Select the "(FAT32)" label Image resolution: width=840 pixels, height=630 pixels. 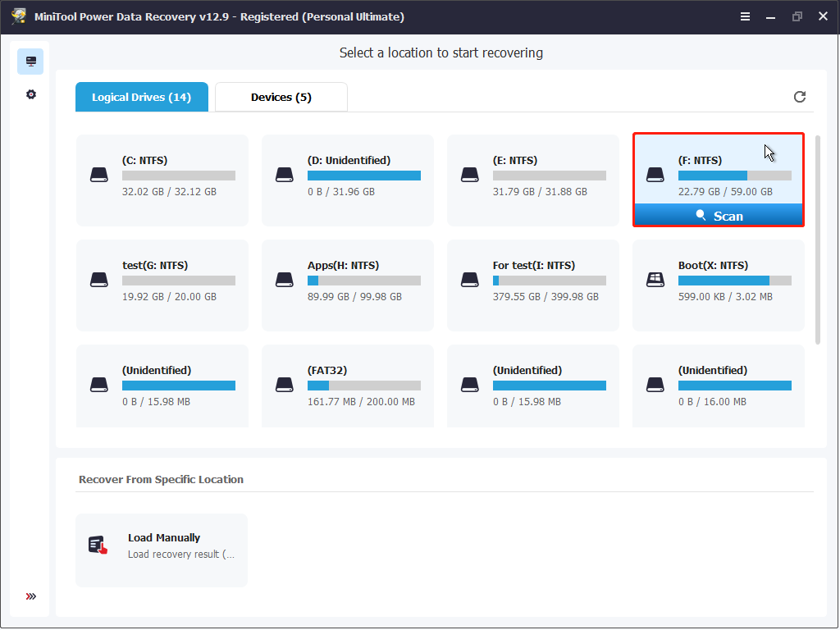(326, 370)
